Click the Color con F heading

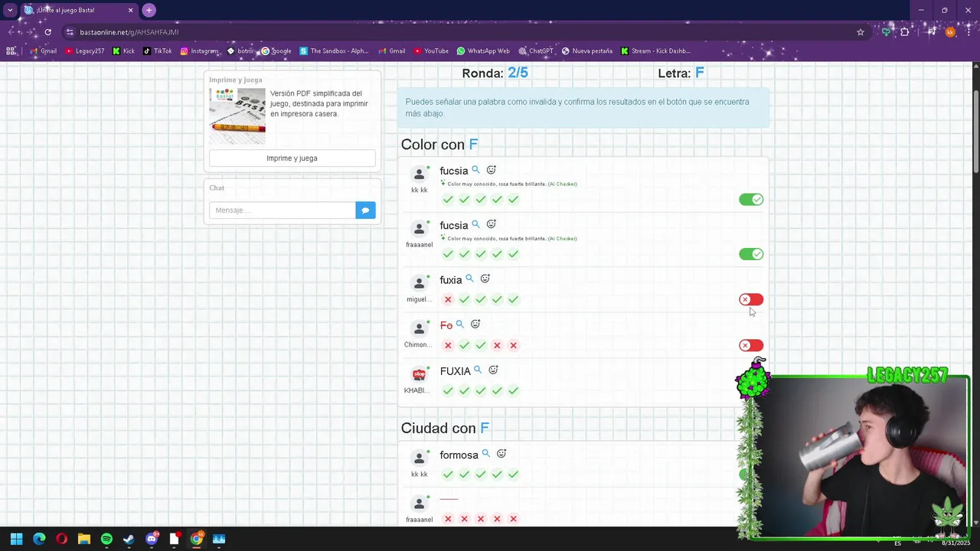click(x=439, y=145)
